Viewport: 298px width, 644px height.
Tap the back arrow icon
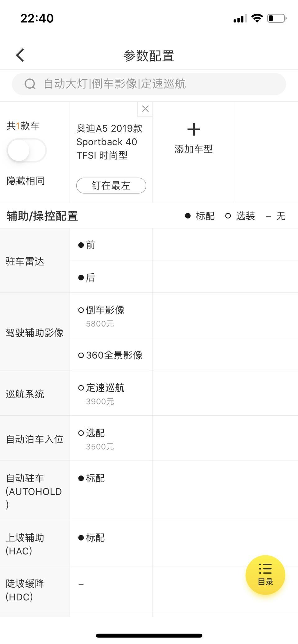tap(20, 55)
